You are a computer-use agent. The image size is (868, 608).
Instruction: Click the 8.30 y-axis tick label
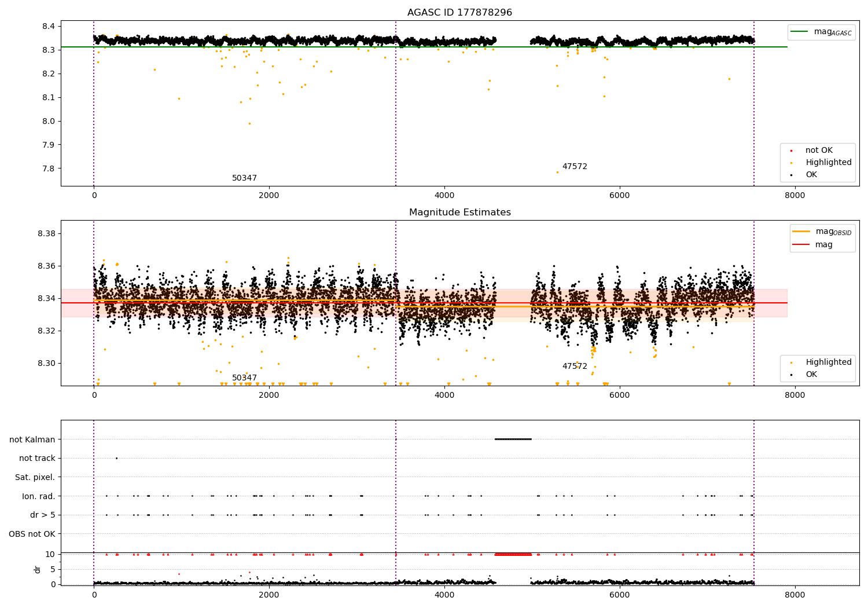click(x=46, y=363)
